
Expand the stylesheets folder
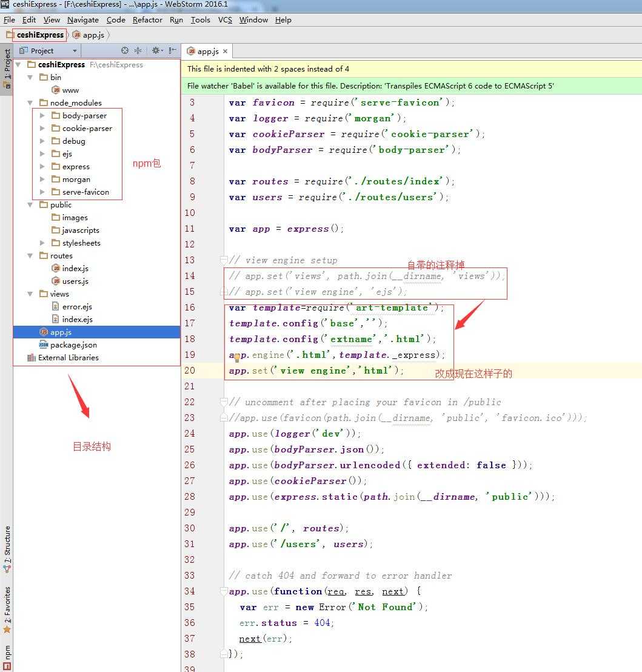point(42,243)
